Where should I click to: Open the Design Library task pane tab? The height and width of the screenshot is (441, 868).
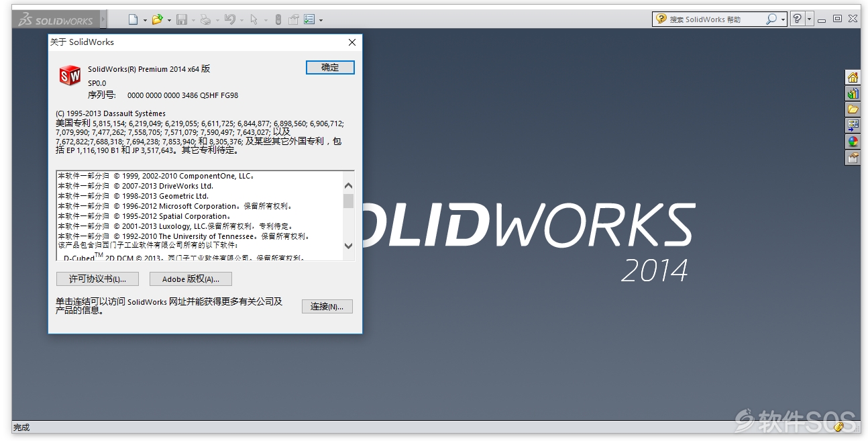coord(853,93)
